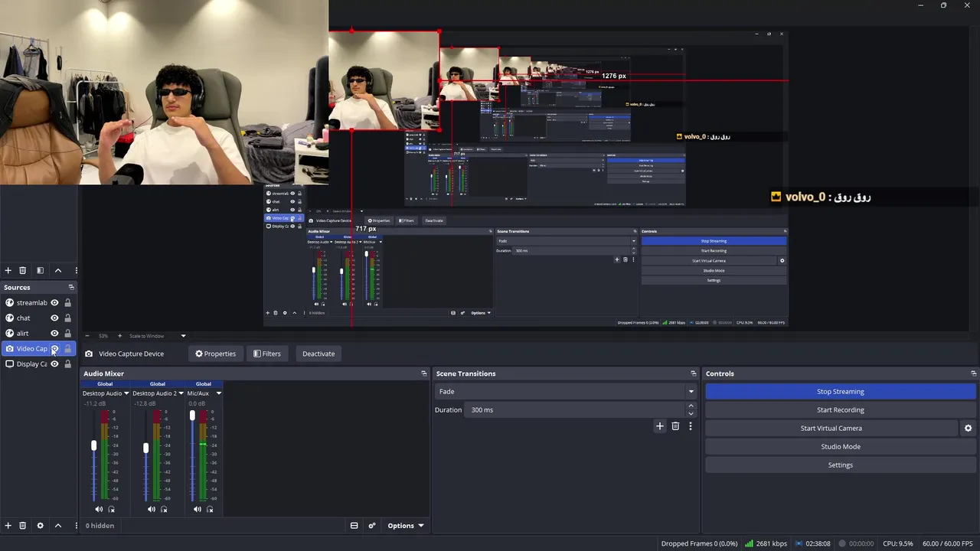Remove the selected scene with the trash icon above the Sources panel

click(22, 270)
